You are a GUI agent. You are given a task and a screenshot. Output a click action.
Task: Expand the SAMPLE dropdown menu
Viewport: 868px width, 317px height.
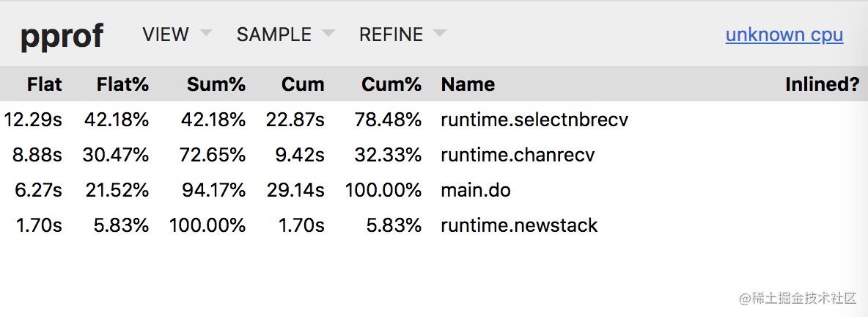285,34
